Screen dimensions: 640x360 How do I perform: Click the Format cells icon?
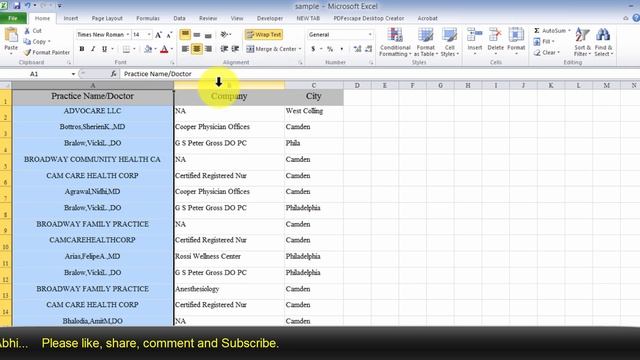[x=516, y=35]
